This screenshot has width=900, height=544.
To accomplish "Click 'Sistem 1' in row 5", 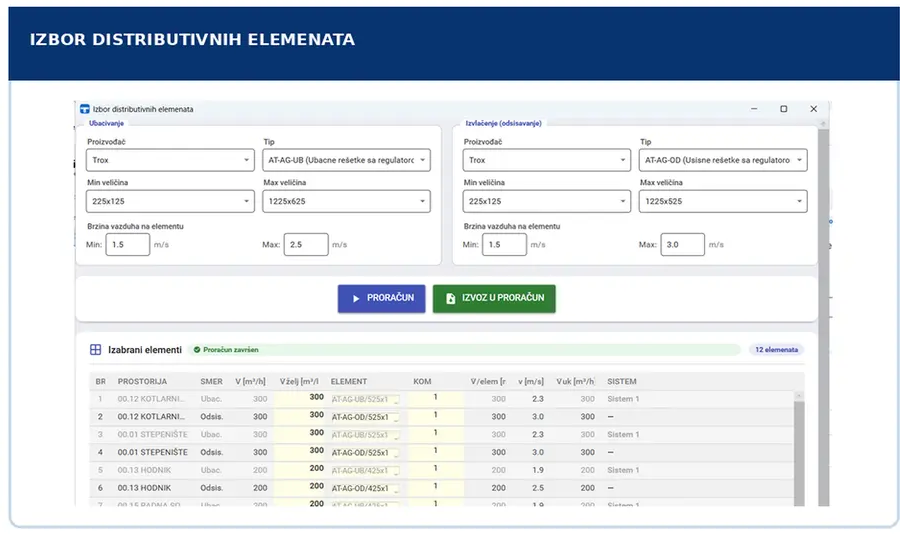I will tap(623, 471).
